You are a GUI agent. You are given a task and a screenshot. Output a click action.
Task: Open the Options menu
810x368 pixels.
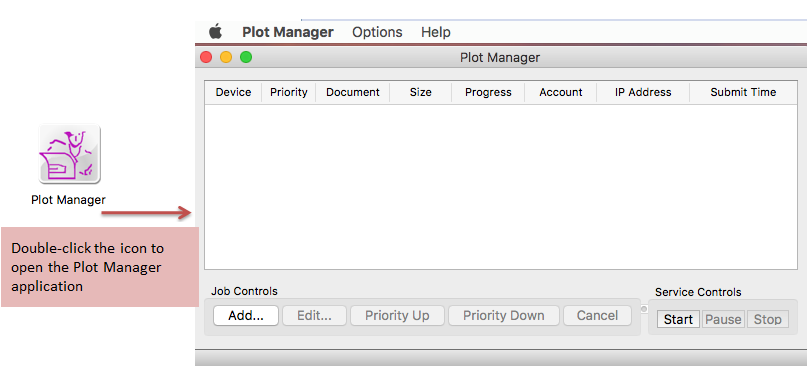pyautogui.click(x=377, y=32)
